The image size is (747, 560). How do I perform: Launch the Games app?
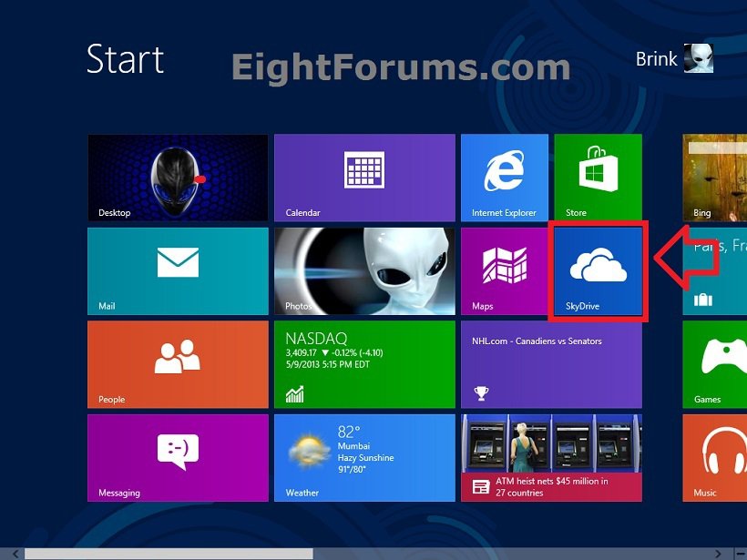720,364
